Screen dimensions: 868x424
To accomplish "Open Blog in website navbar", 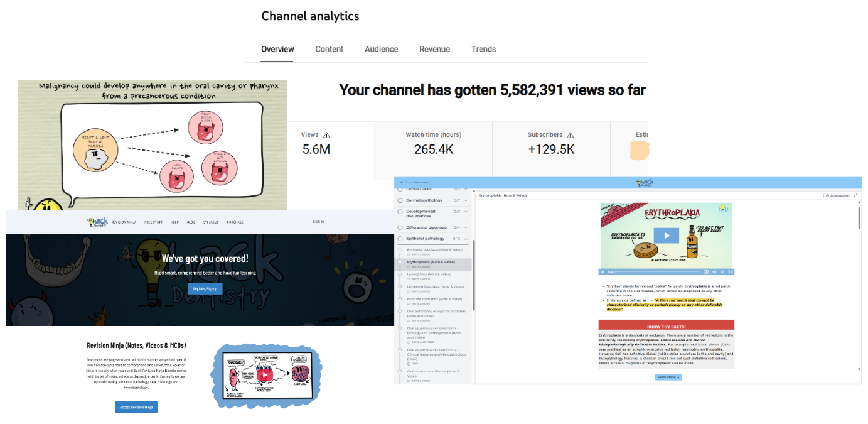I will point(191,222).
